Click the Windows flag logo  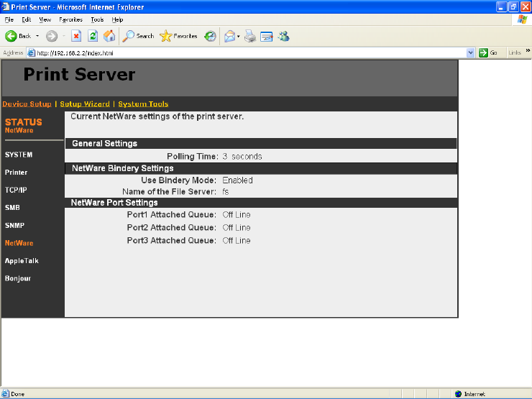coord(522,19)
